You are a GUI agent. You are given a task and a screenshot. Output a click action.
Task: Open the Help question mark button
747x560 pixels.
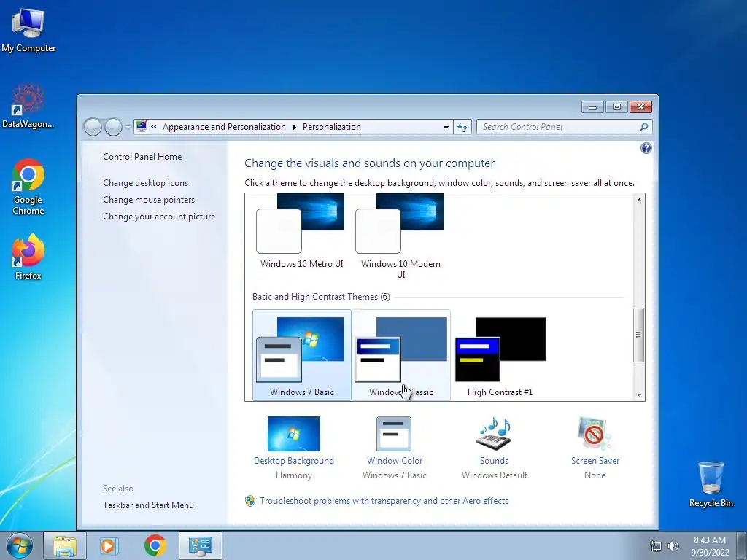[646, 148]
